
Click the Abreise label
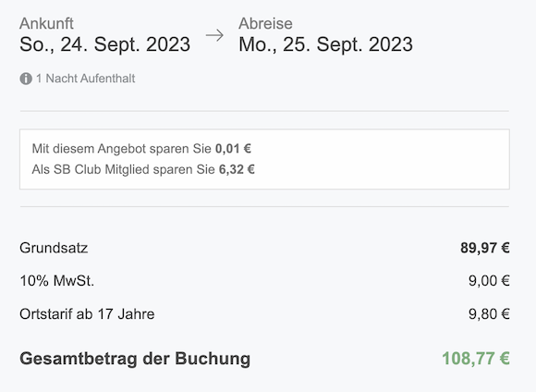265,24
